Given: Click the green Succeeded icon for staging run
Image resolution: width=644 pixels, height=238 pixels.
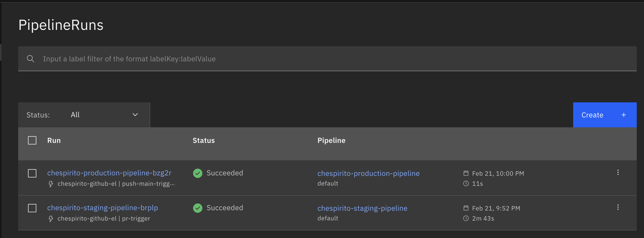Looking at the screenshot, I should pyautogui.click(x=198, y=208).
